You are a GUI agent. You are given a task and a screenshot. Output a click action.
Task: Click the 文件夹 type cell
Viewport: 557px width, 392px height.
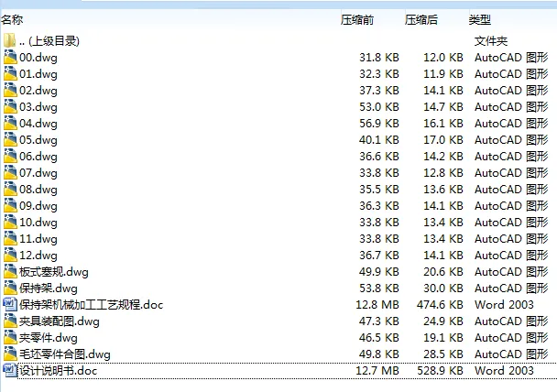(491, 41)
